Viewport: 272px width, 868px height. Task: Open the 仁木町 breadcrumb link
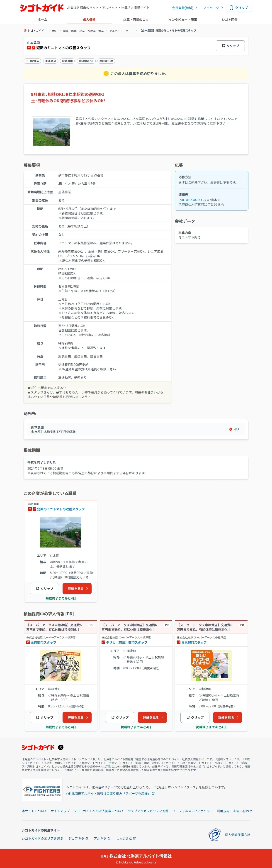pyautogui.click(x=53, y=31)
